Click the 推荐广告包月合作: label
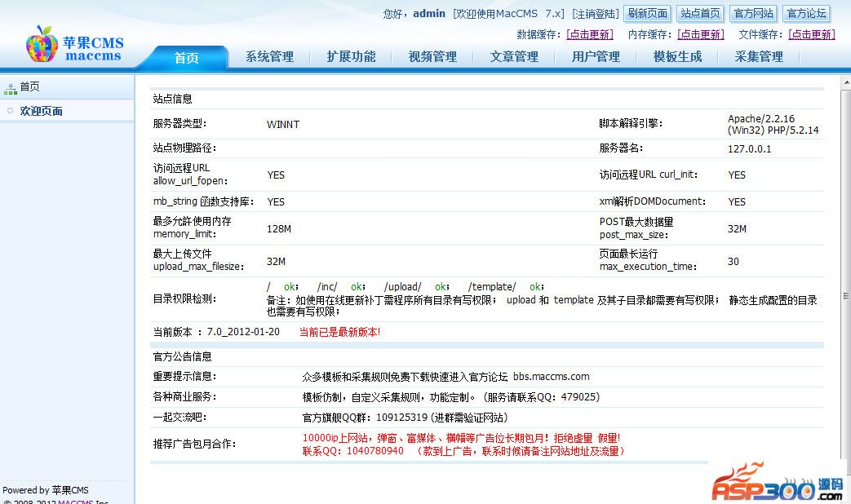This screenshot has height=504, width=851. pos(194,444)
